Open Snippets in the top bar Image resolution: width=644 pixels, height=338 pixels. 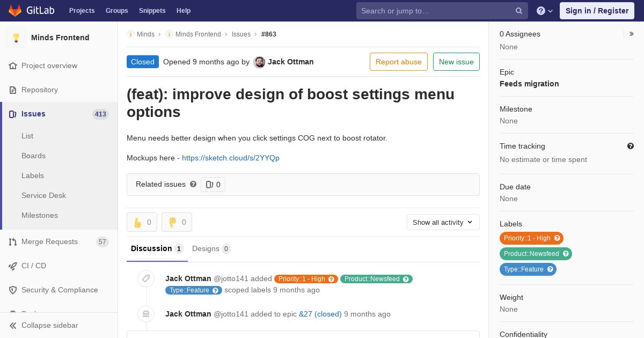click(152, 11)
